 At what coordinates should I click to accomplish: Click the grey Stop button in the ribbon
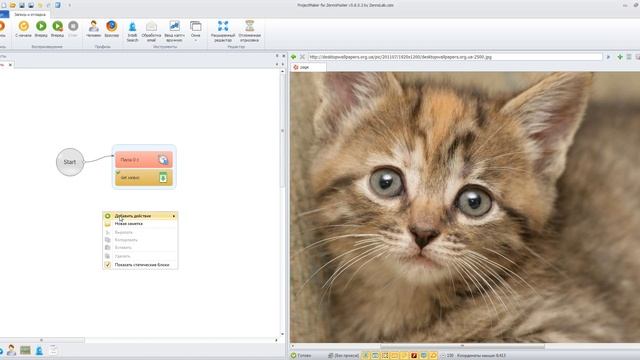tap(73, 29)
